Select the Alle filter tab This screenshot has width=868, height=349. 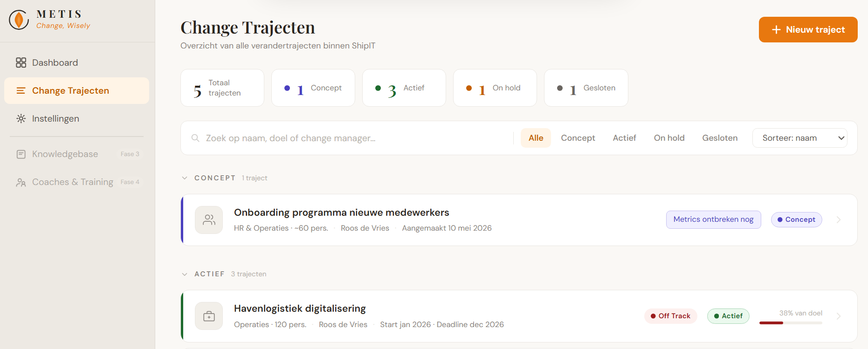click(x=536, y=138)
